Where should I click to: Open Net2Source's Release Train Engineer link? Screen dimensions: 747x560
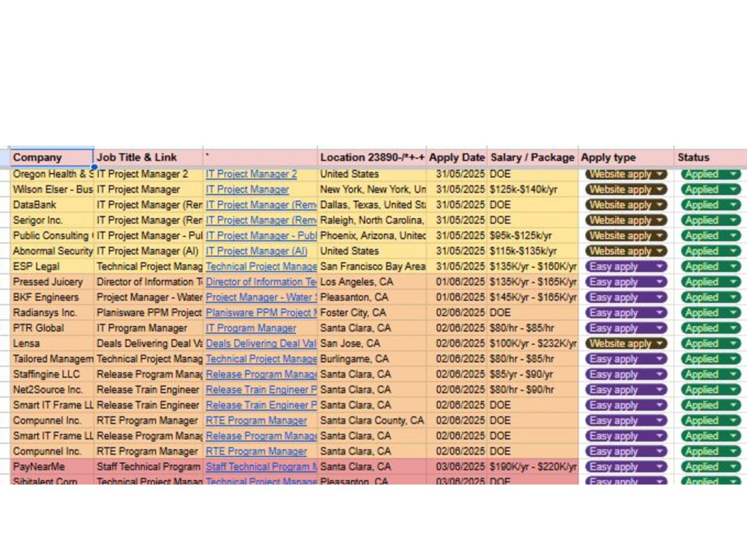click(x=261, y=390)
